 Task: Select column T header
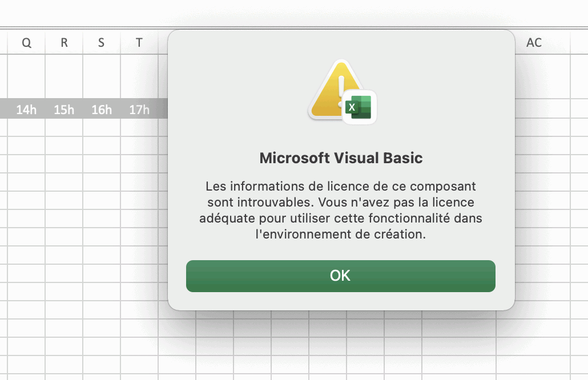pos(139,43)
